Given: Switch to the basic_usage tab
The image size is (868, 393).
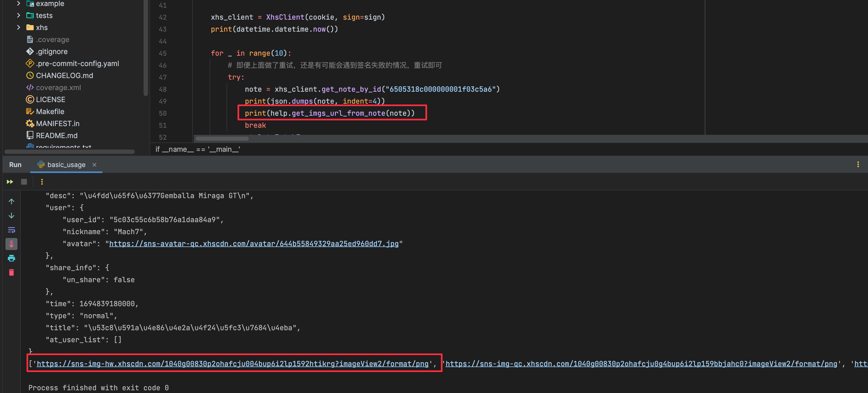Looking at the screenshot, I should (x=66, y=165).
